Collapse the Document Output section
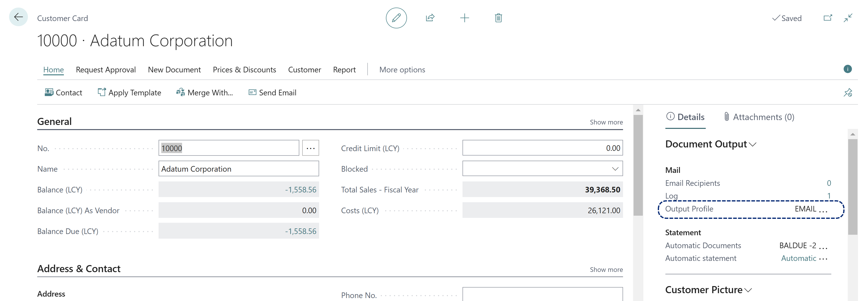Screen dimensions: 868x301 pyautogui.click(x=711, y=144)
